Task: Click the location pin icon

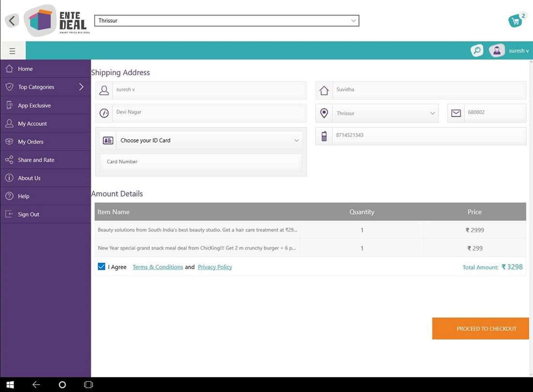Action: coord(324,113)
